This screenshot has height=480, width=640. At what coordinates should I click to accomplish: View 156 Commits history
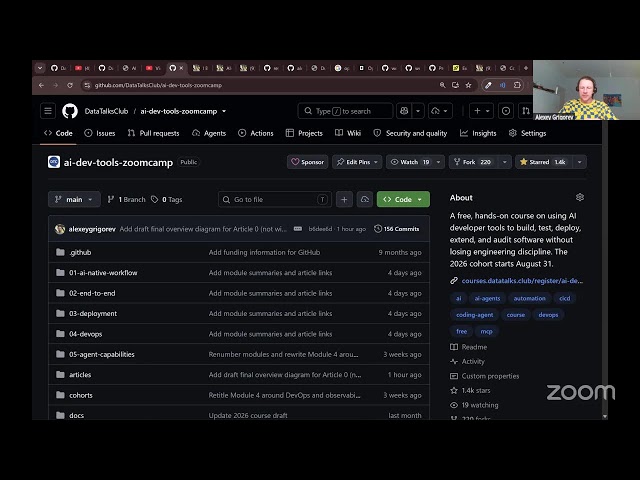coord(396,229)
